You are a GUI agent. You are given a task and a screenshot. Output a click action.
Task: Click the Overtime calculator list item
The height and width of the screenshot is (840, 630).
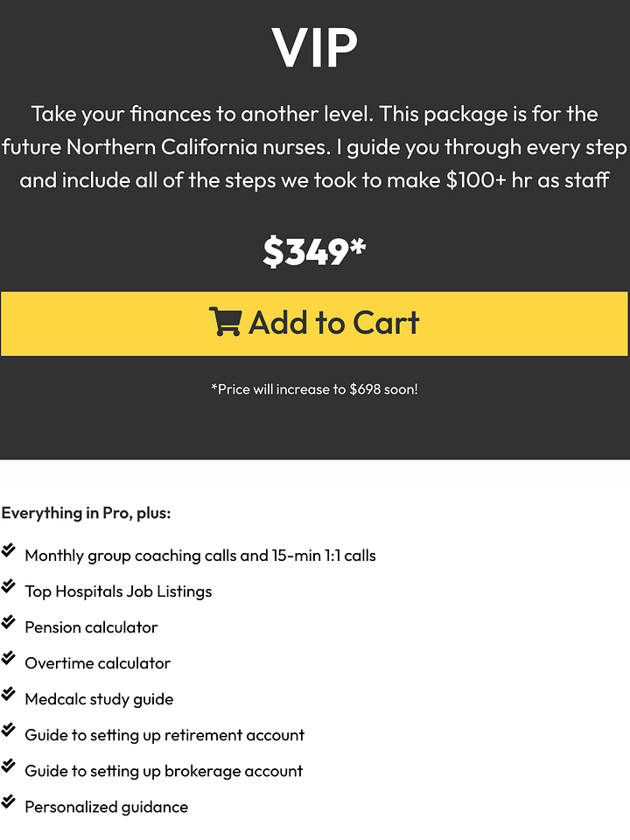97,663
